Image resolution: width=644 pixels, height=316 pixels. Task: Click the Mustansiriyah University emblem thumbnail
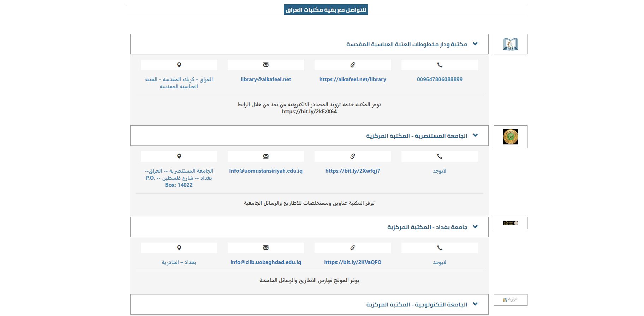[x=511, y=137]
